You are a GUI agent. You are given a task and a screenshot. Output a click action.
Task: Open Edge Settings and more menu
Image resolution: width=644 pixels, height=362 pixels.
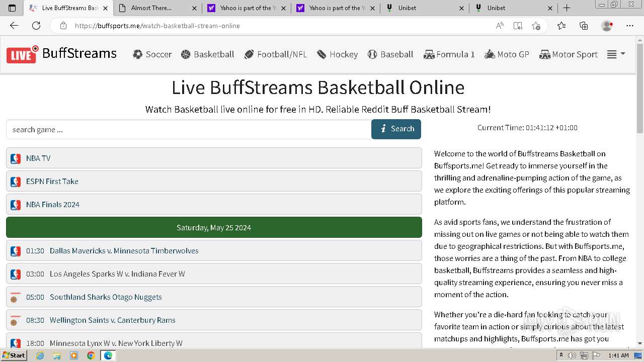click(630, 26)
